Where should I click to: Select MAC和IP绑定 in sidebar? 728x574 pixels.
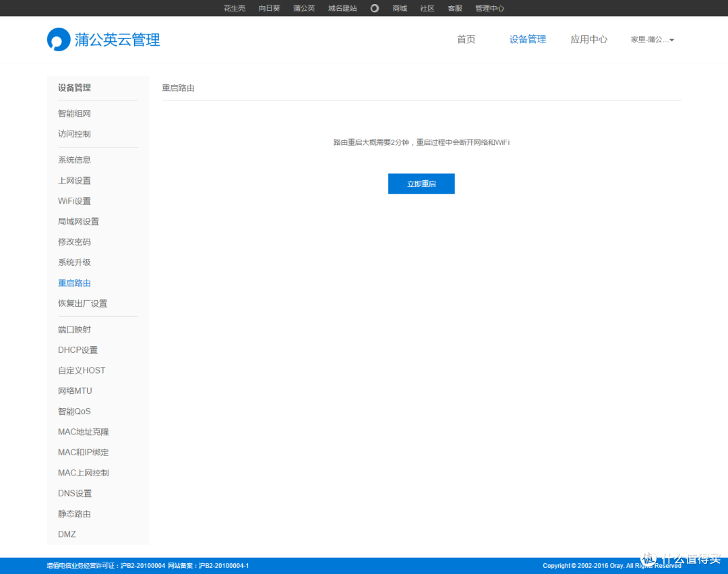pyautogui.click(x=84, y=453)
